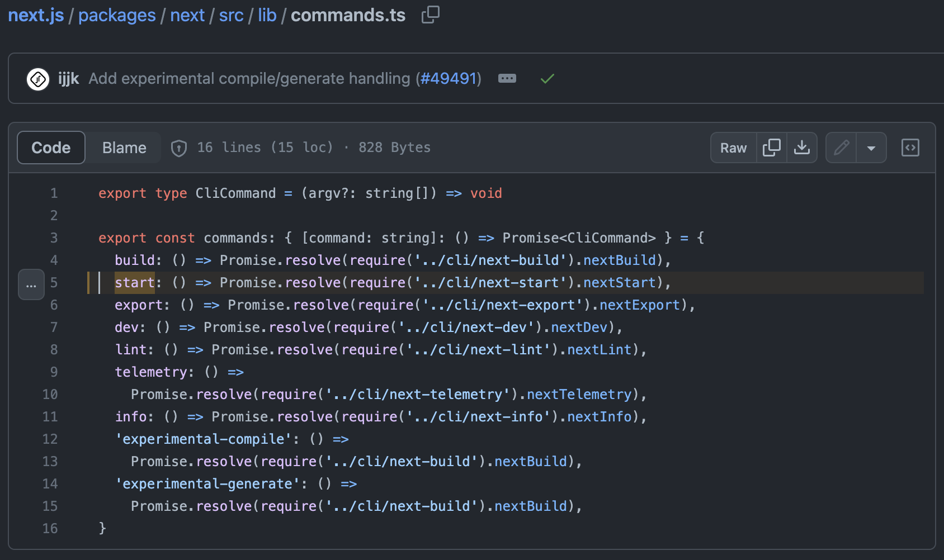
Task: Navigate to src folder breadcrumb
Action: click(x=231, y=15)
